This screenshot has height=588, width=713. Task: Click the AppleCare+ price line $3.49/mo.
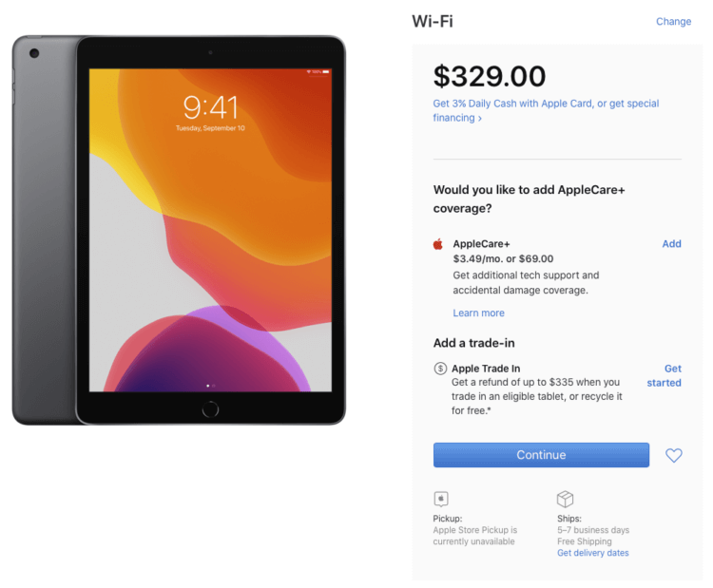503,258
